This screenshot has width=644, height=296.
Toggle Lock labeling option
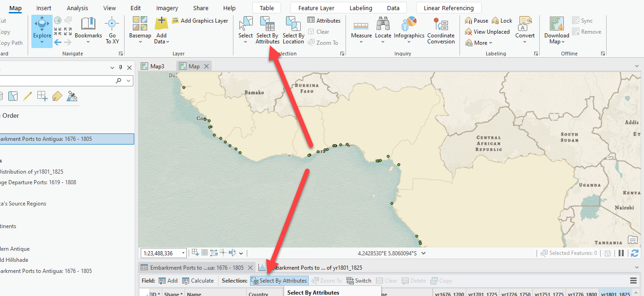pyautogui.click(x=502, y=21)
